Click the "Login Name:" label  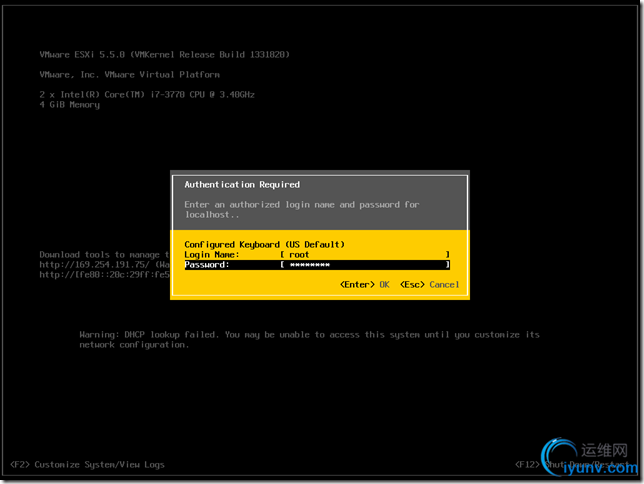(x=212, y=255)
